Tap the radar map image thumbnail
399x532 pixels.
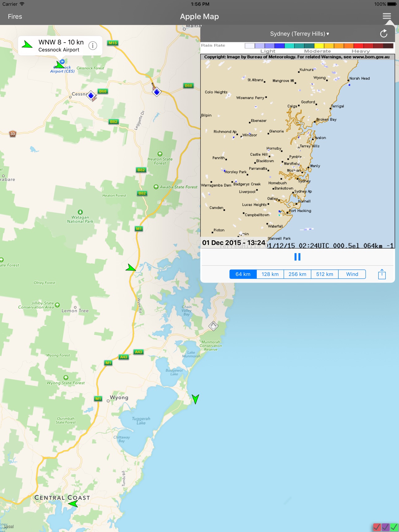tap(298, 151)
